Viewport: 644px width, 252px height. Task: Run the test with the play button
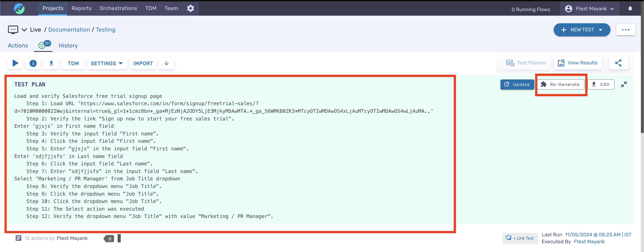click(x=15, y=63)
